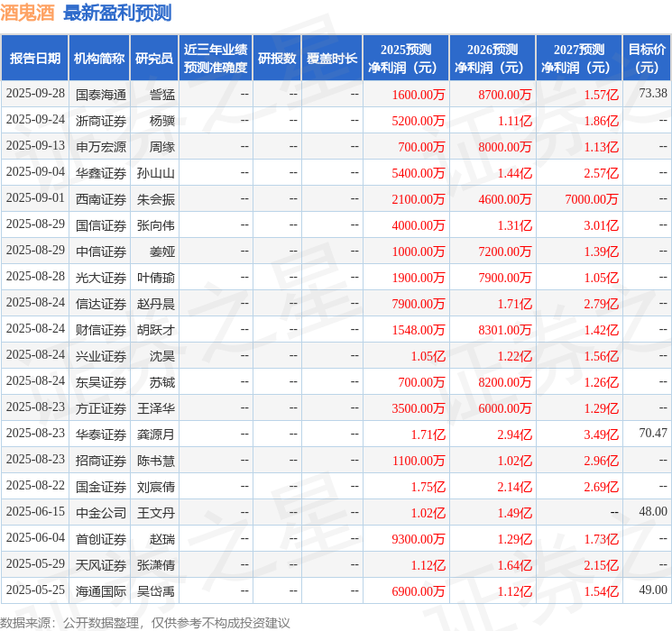Select the 机构简称 column header

coord(99,58)
